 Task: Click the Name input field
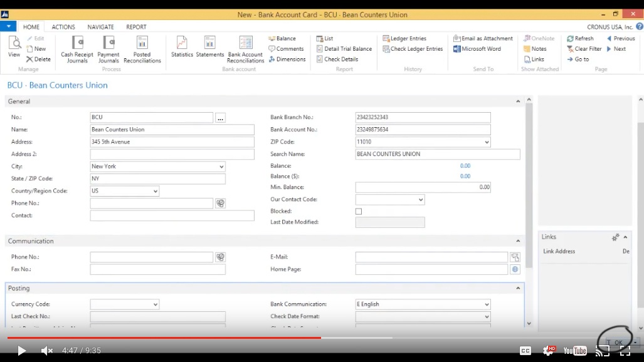pos(172,130)
